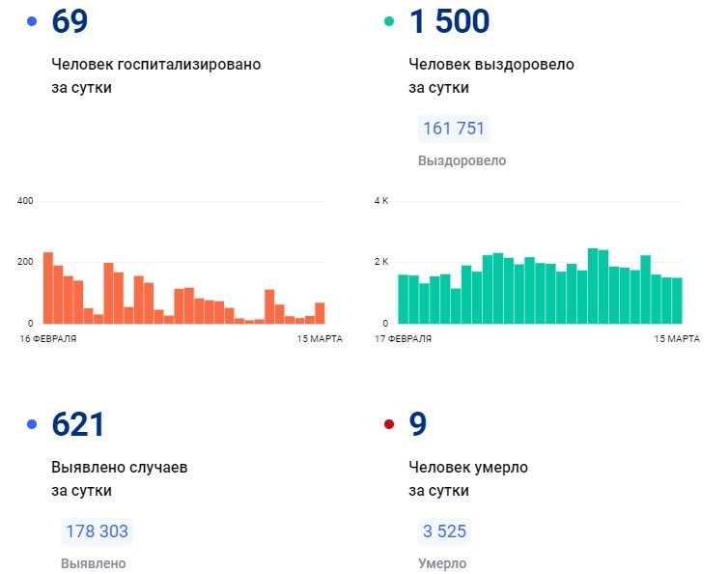This screenshot has height=574, width=728.
Task: Click the large 621 detected cases number
Action: [x=77, y=424]
